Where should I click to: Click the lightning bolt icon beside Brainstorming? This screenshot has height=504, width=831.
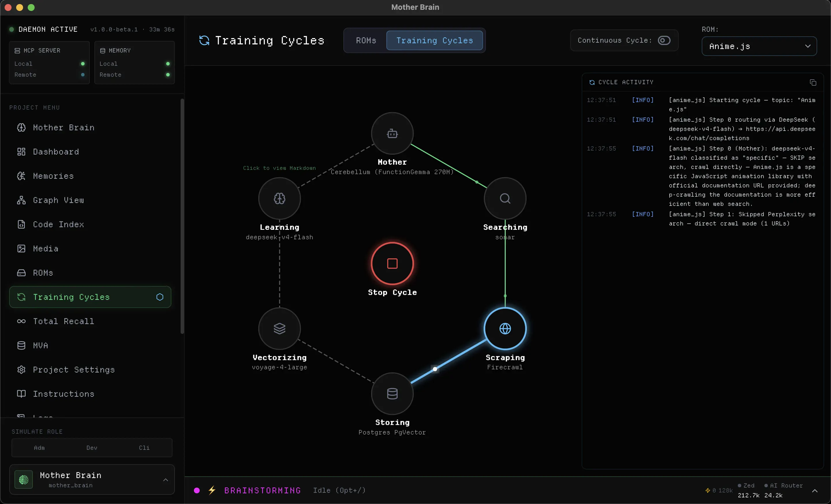coord(212,490)
